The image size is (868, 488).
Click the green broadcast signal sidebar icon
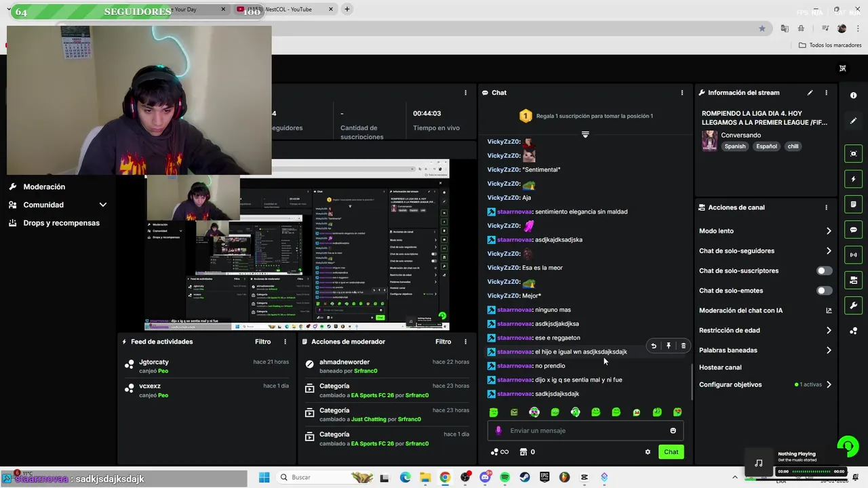pyautogui.click(x=853, y=255)
